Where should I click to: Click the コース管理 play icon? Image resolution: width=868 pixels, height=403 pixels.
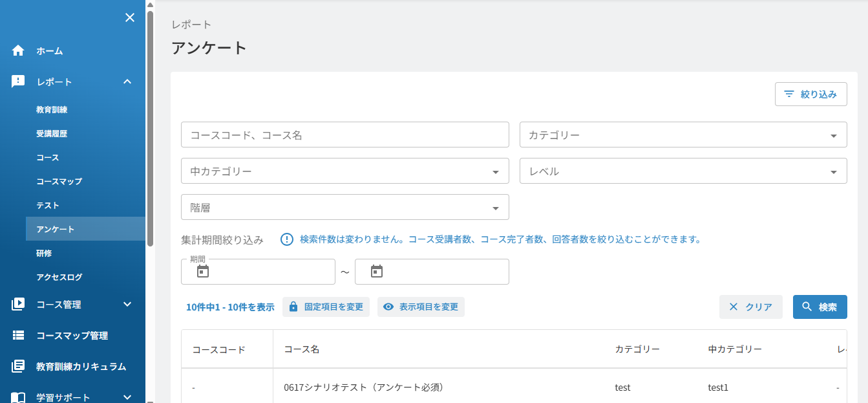click(18, 304)
